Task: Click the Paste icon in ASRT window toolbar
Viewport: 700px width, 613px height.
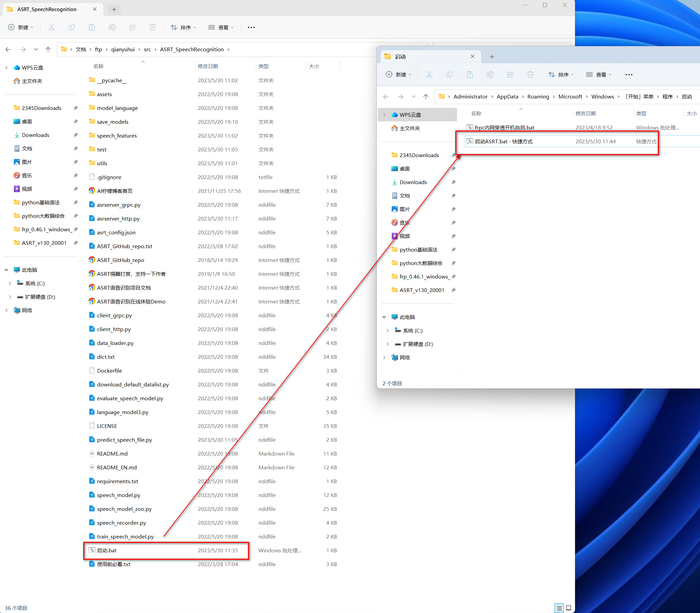Action: (92, 27)
